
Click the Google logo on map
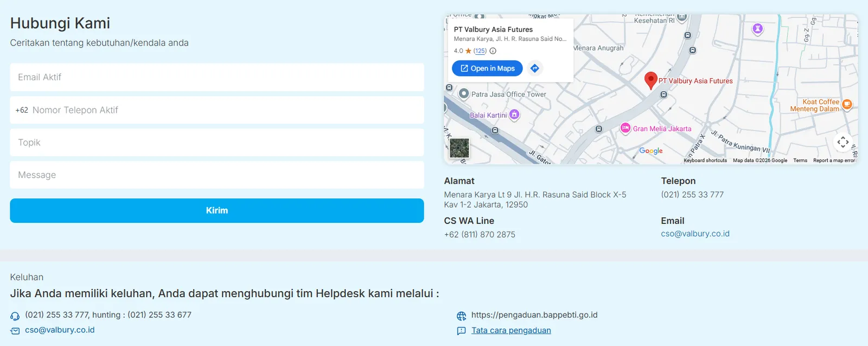coord(651,151)
